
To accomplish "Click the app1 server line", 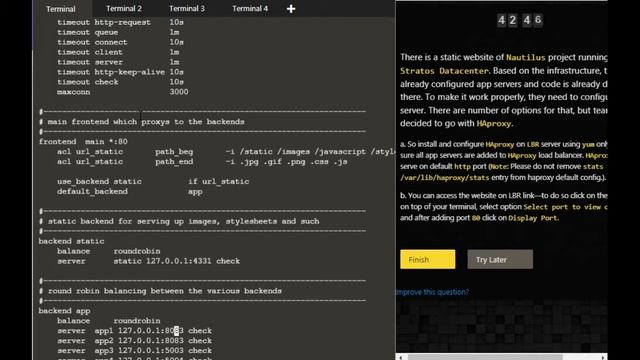I will click(134, 331).
